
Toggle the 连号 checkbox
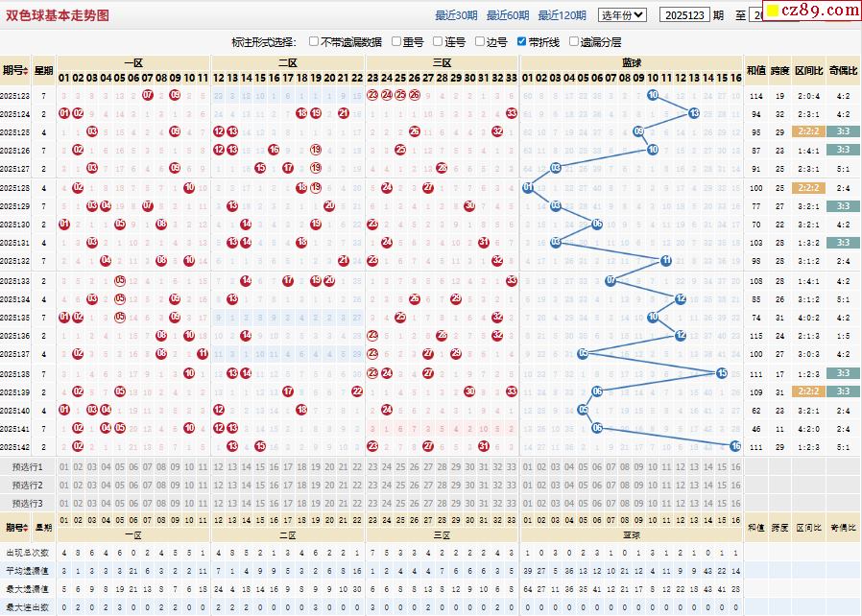pyautogui.click(x=437, y=42)
